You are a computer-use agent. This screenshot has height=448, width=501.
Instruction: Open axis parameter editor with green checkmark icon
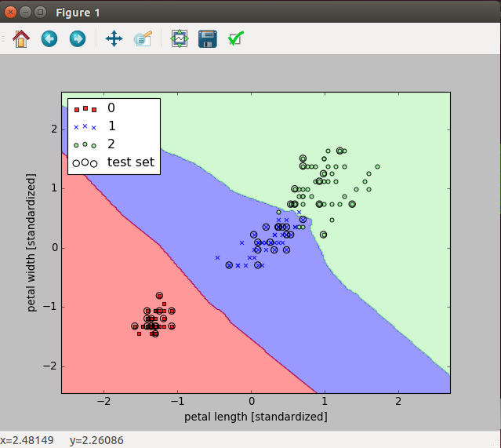coord(235,38)
